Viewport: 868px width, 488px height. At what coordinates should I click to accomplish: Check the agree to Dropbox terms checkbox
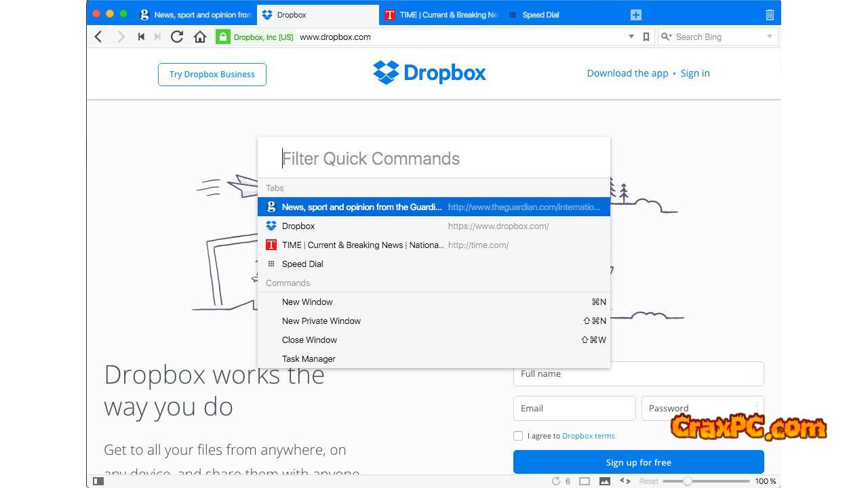518,436
